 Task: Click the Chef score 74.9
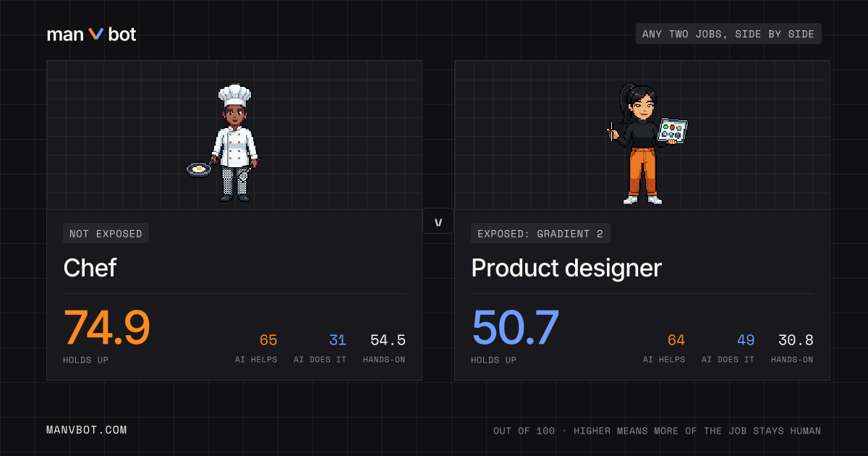(x=107, y=328)
